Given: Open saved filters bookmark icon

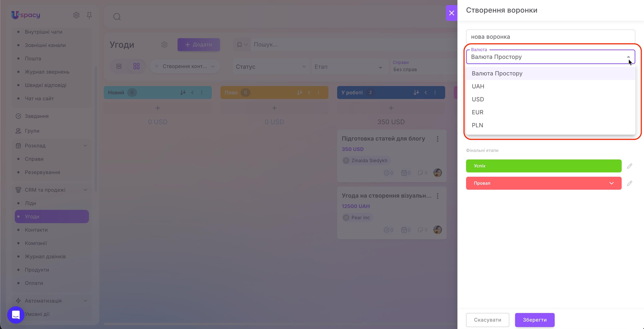Looking at the screenshot, I should 240,45.
